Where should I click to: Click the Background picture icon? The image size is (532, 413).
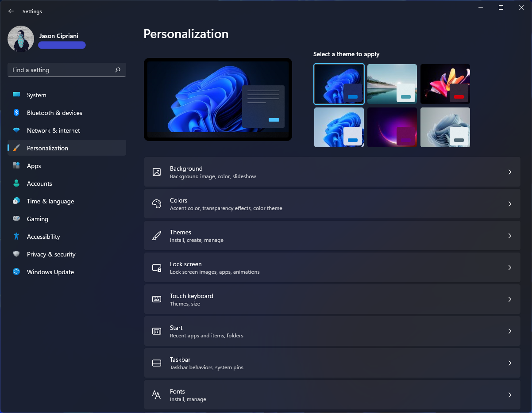tap(157, 172)
